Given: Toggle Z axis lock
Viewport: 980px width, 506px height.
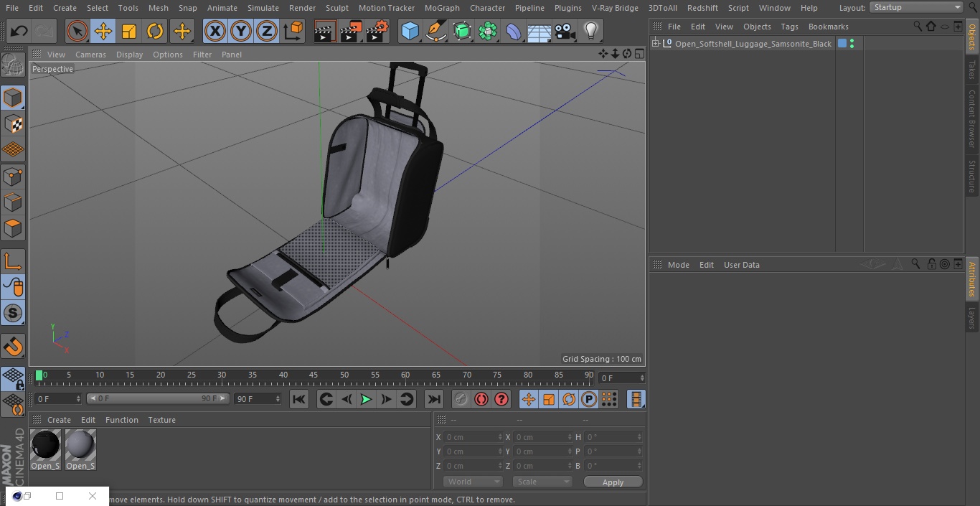Looking at the screenshot, I should click(x=267, y=31).
